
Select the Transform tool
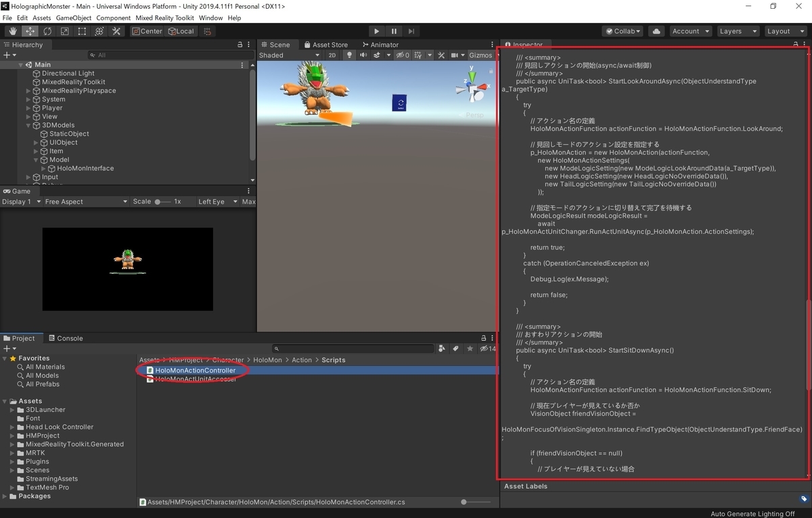99,31
